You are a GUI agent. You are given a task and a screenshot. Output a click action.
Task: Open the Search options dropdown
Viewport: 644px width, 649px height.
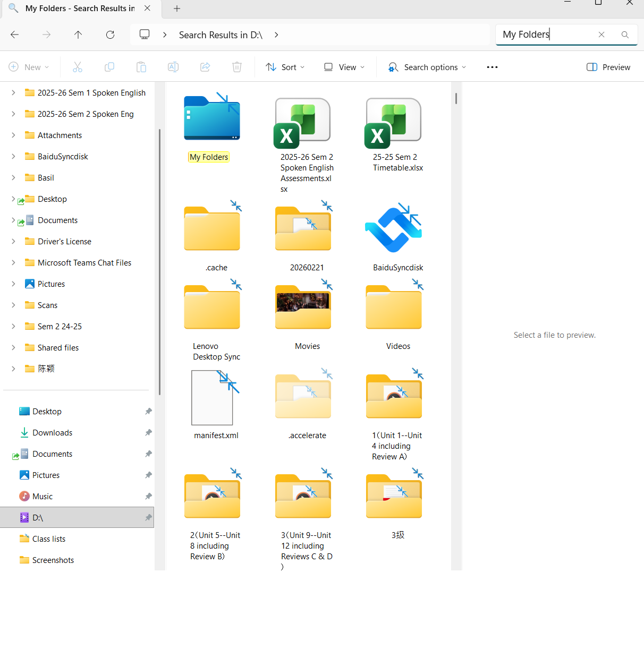[427, 67]
